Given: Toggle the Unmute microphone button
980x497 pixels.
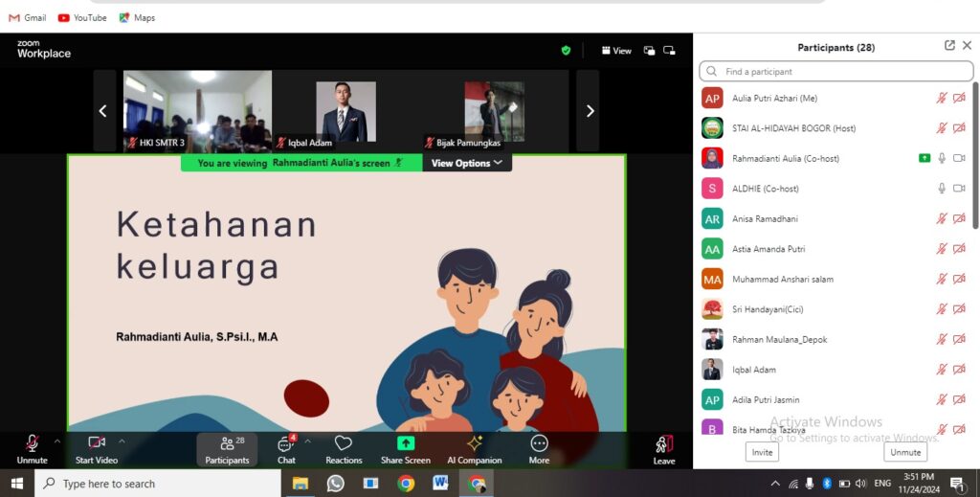Looking at the screenshot, I should tap(32, 443).
